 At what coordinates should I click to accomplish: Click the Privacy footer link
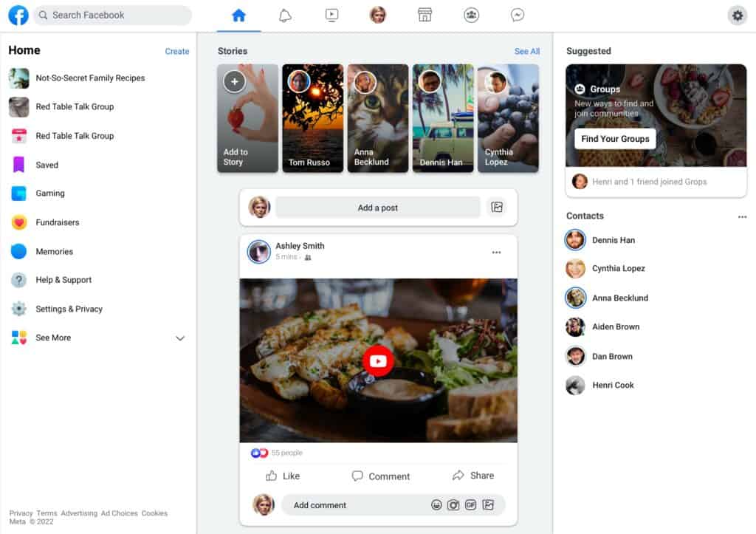tap(21, 513)
